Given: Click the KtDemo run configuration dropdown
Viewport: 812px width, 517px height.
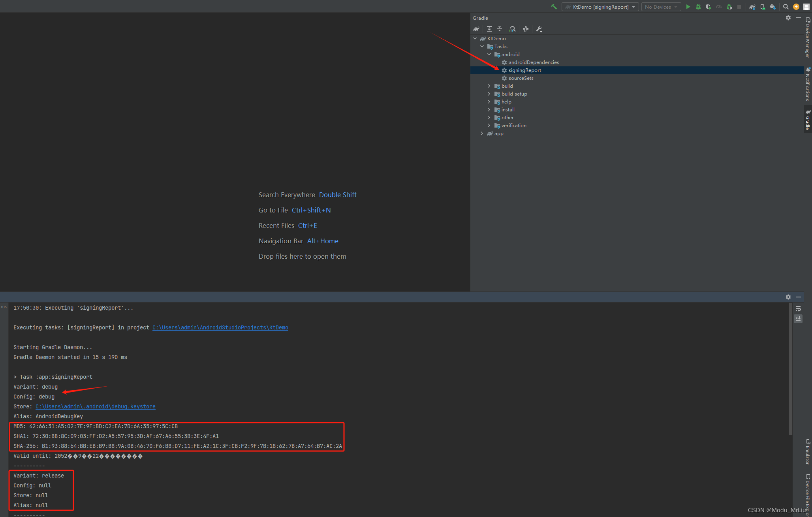Looking at the screenshot, I should coord(598,6).
